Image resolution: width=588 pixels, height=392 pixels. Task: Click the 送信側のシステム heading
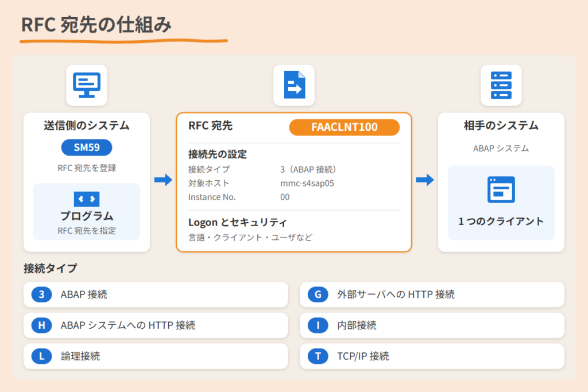coord(87,126)
